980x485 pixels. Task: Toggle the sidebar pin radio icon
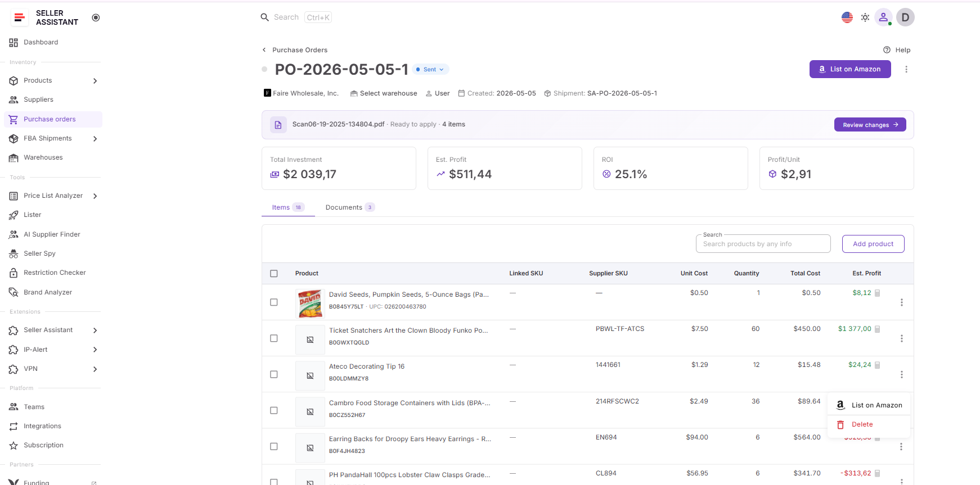click(96, 17)
